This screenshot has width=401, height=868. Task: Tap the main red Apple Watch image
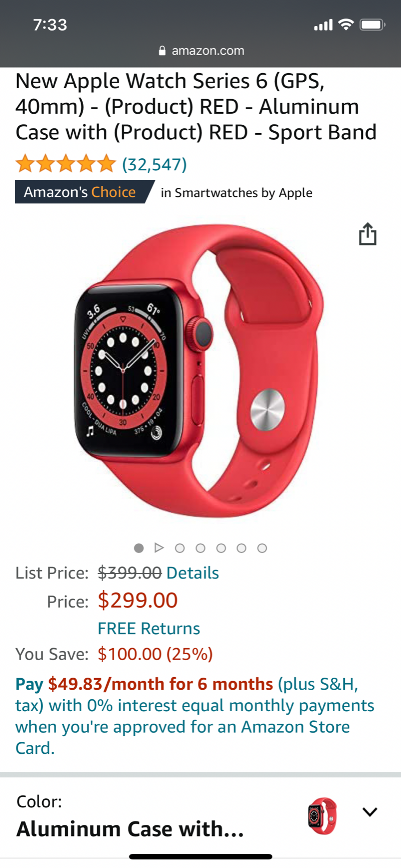pyautogui.click(x=199, y=371)
